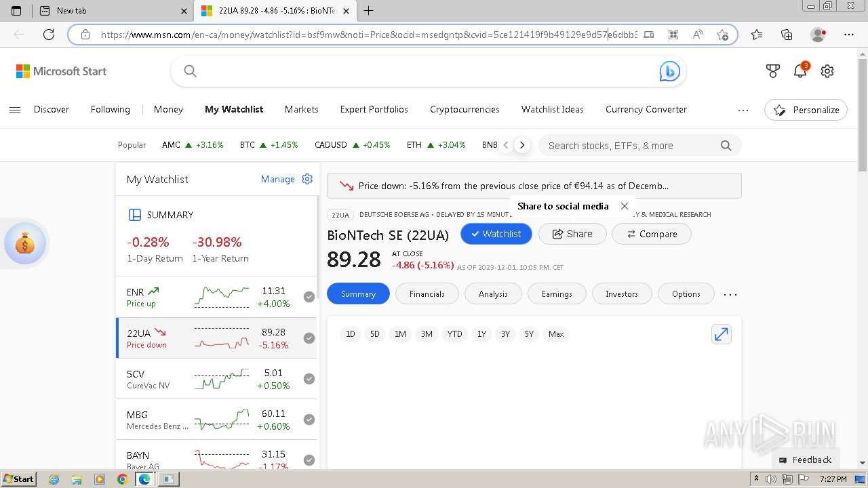This screenshot has width=868, height=488.
Task: Open the Investors tab
Action: (622, 294)
